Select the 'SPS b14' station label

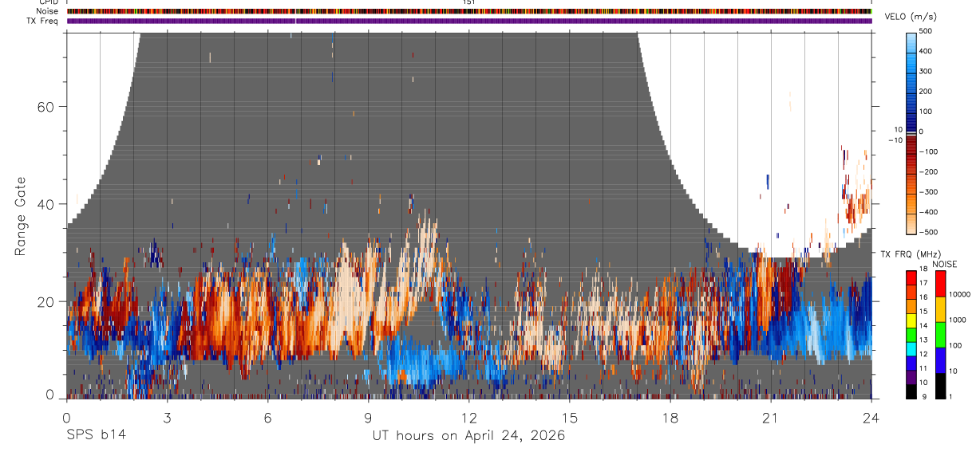click(96, 435)
